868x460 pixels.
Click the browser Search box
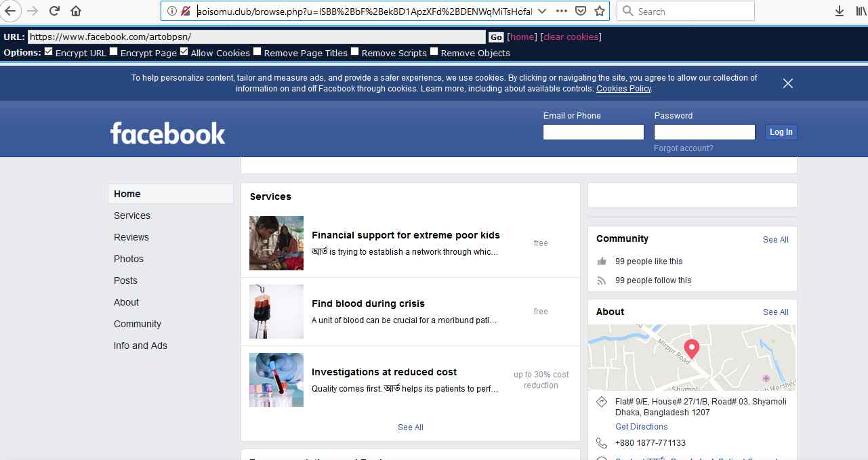click(x=686, y=11)
